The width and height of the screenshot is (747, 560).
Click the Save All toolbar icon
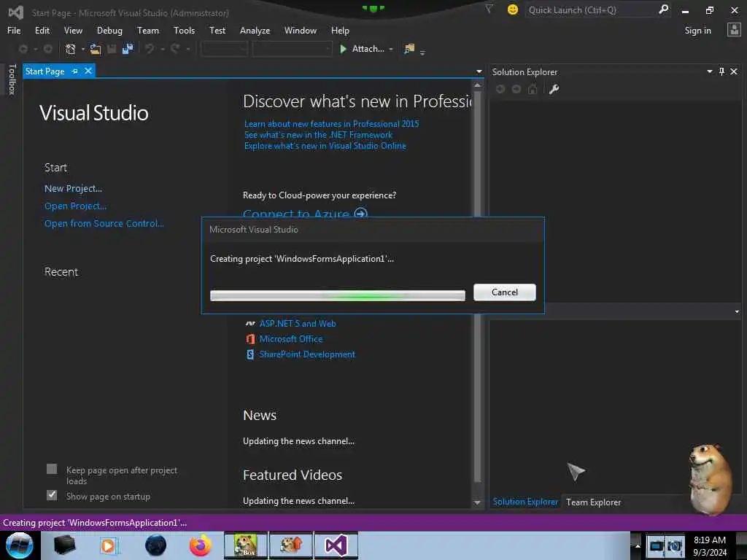(128, 49)
